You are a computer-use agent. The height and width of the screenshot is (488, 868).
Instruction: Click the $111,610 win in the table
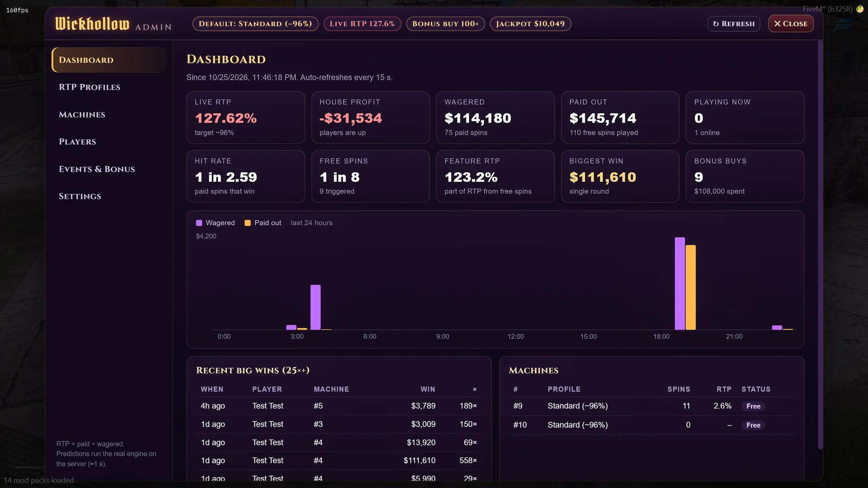(420, 461)
